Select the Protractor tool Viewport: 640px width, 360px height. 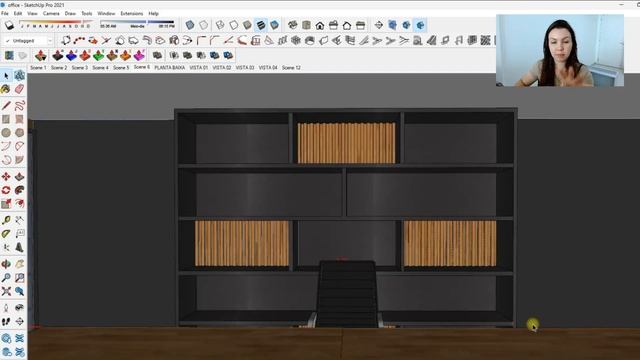coord(6,233)
